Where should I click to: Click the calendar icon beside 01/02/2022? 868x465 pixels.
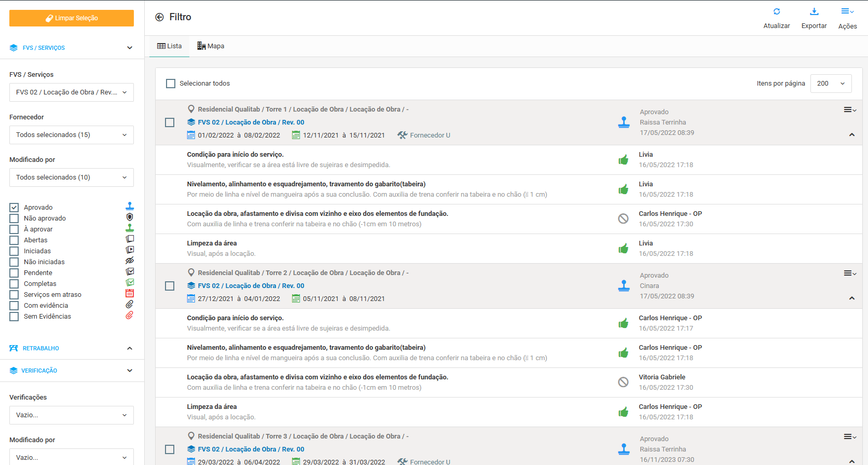(191, 135)
